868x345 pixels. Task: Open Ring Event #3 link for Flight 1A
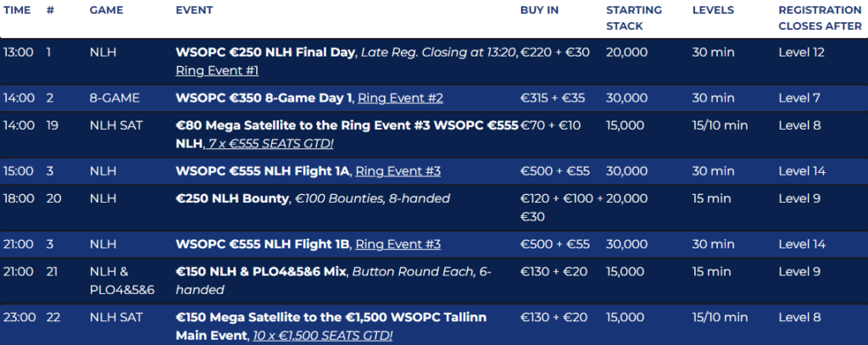[398, 171]
